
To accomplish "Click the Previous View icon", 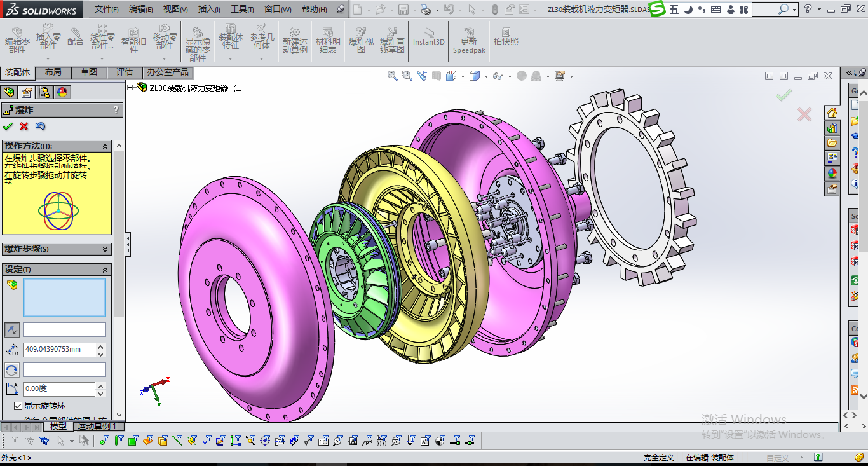I will [x=422, y=76].
